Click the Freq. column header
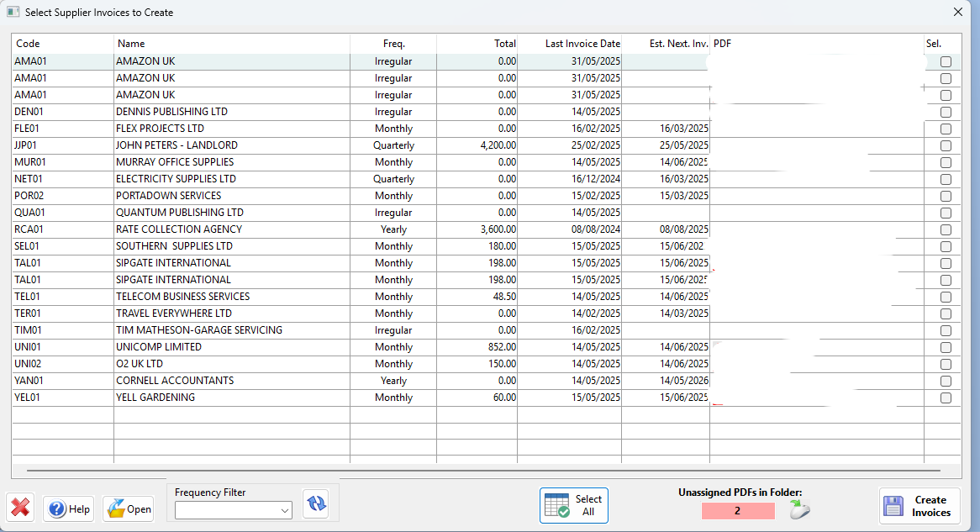The image size is (980, 532). (x=393, y=44)
